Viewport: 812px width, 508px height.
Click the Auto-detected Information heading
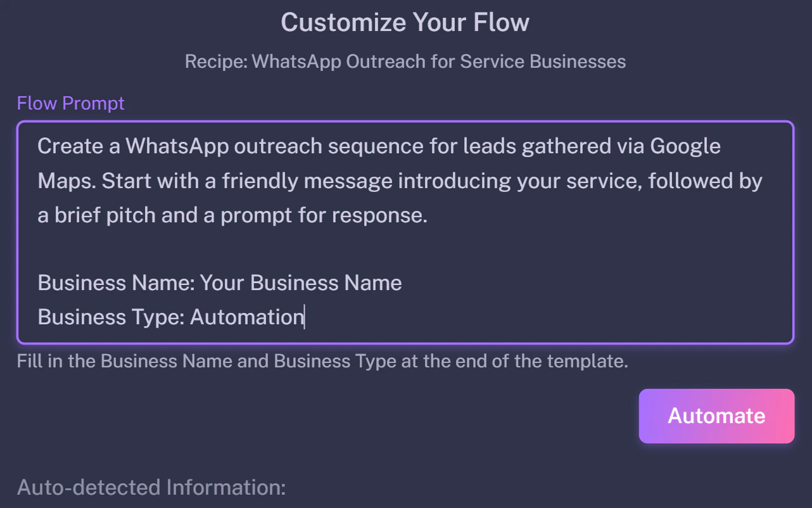click(x=151, y=488)
